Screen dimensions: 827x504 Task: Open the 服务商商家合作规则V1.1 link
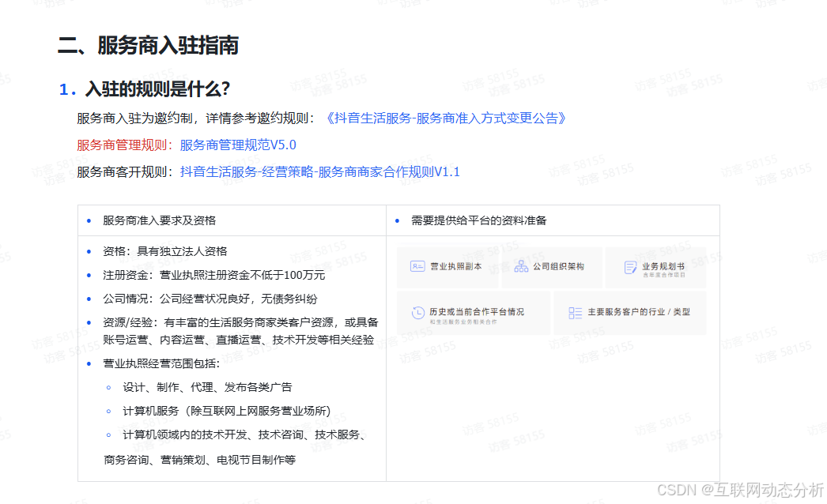[x=319, y=172]
